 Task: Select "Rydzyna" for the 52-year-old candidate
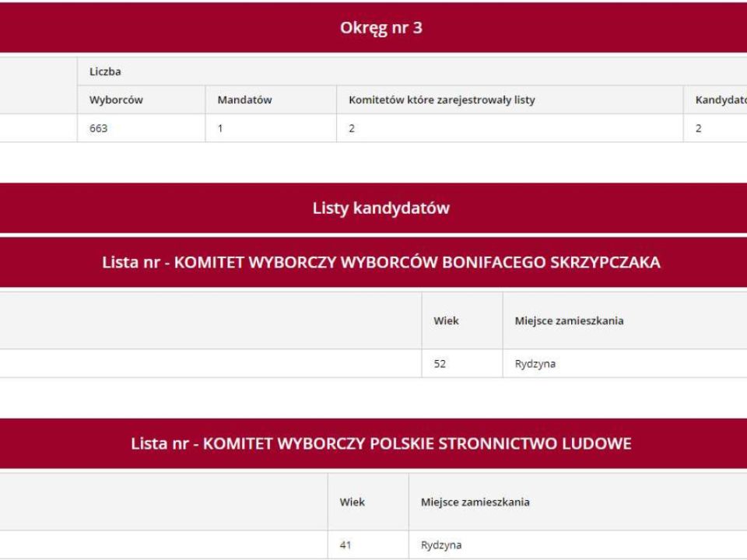coord(534,364)
